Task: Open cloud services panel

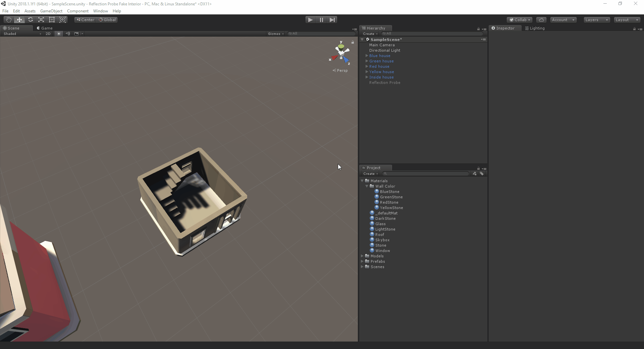Action: click(541, 20)
